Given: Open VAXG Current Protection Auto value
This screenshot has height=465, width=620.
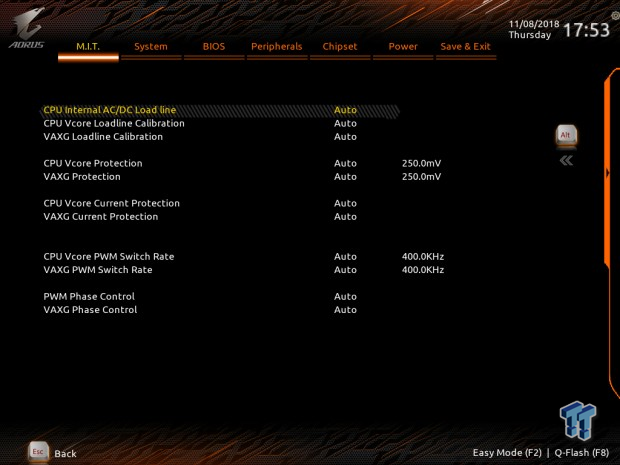Looking at the screenshot, I should (345, 217).
